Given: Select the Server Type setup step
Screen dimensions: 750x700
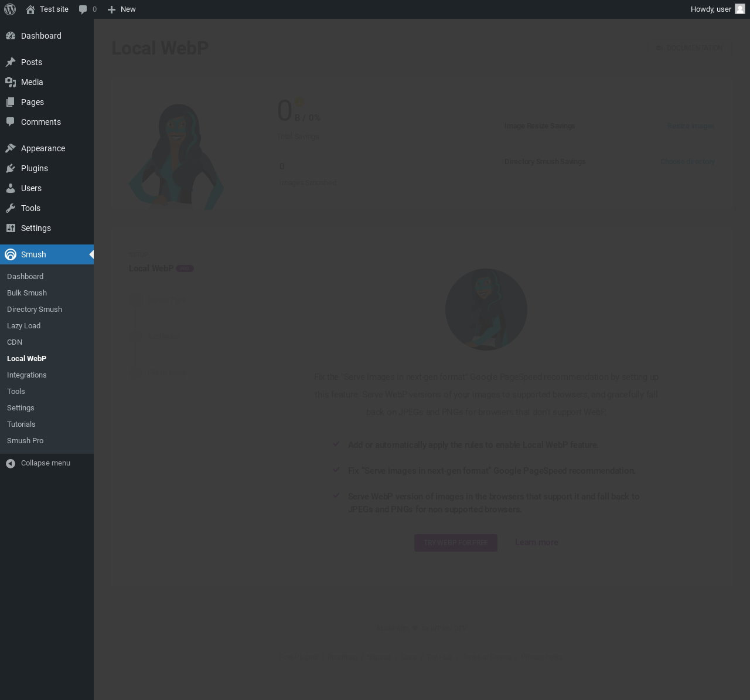Looking at the screenshot, I should point(159,301).
